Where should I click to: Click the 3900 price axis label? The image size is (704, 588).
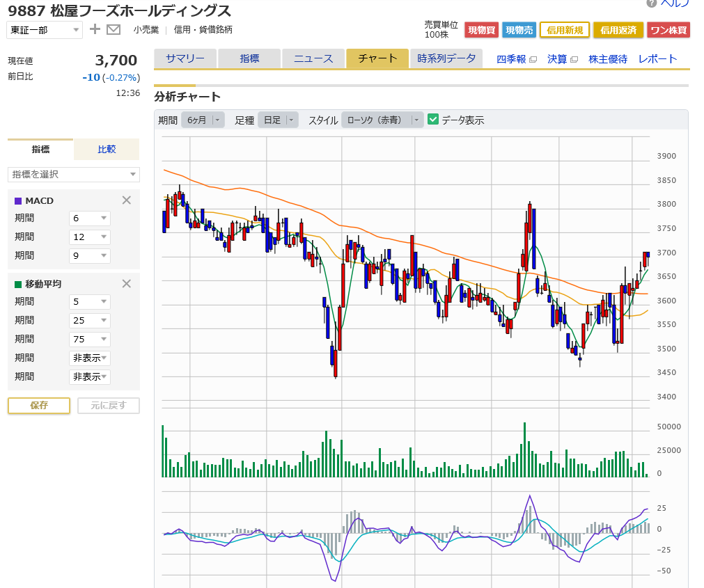pos(666,156)
